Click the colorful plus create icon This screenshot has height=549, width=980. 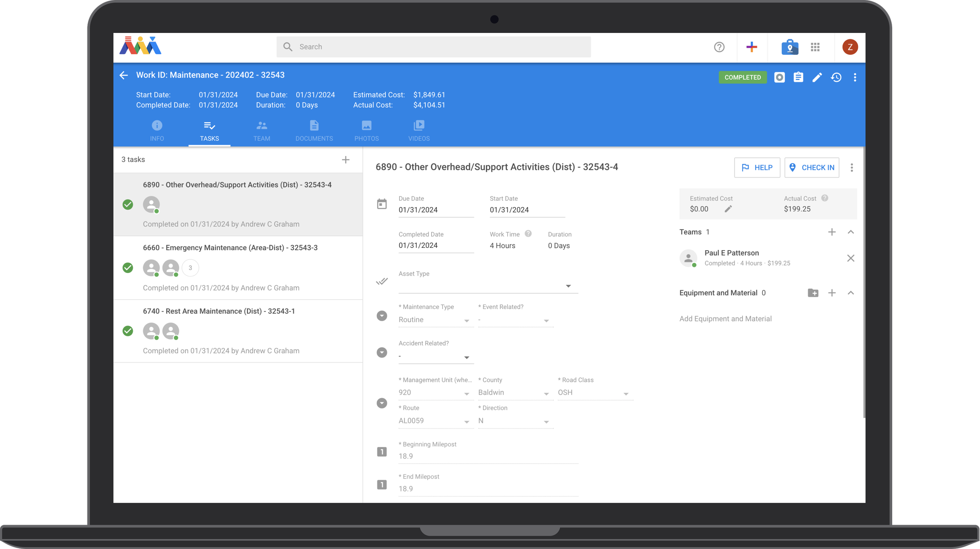coord(751,47)
